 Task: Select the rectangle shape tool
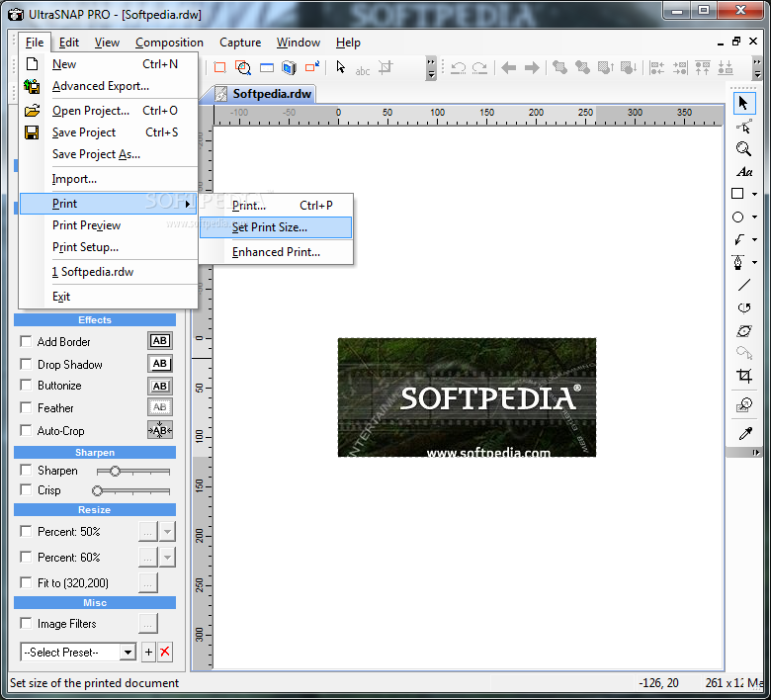(x=737, y=194)
